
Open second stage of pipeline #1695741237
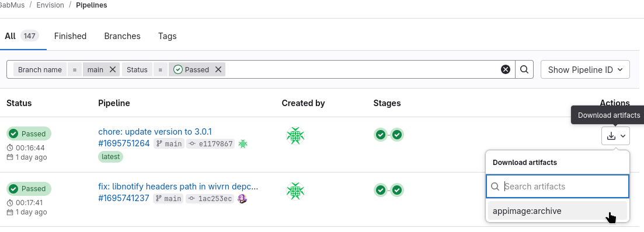tap(397, 190)
